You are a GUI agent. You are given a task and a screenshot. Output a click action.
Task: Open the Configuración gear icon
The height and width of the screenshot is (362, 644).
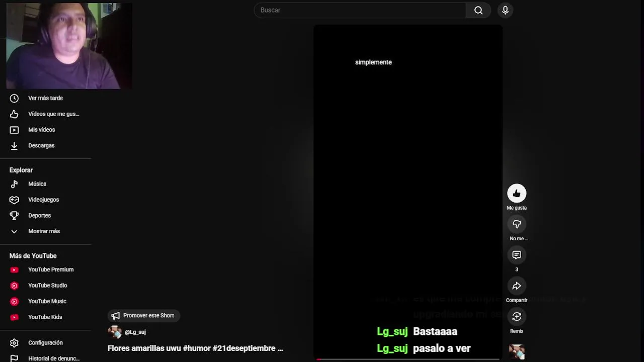coord(14,343)
